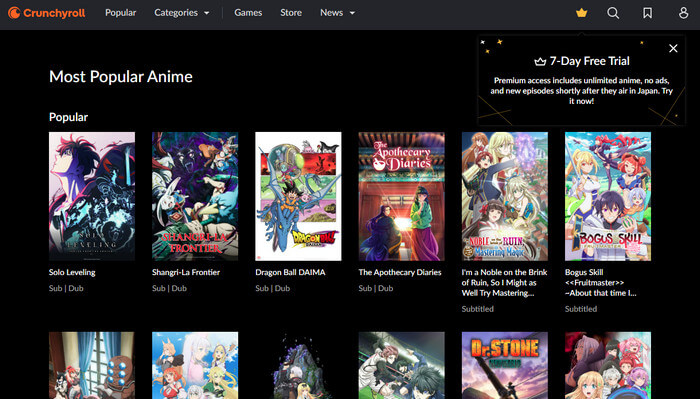
Task: Open the account profile icon
Action: click(x=683, y=13)
